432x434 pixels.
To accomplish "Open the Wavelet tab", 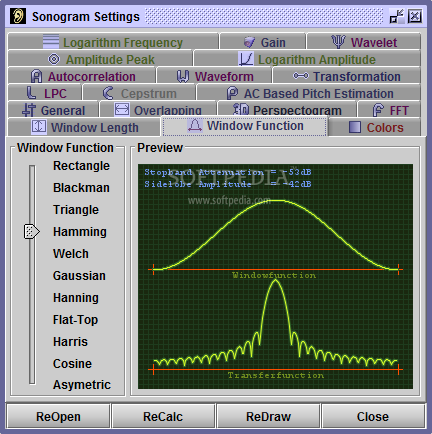I will pyautogui.click(x=364, y=41).
